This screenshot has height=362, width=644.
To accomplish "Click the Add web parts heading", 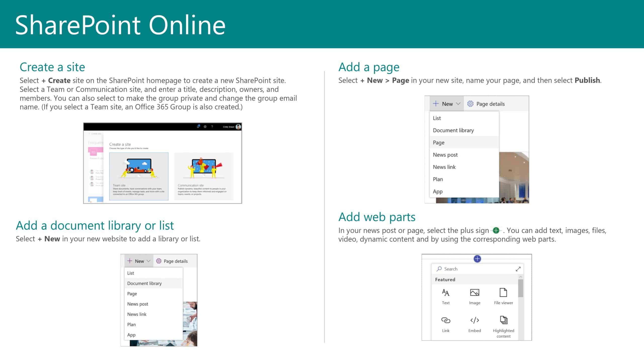I will (377, 217).
